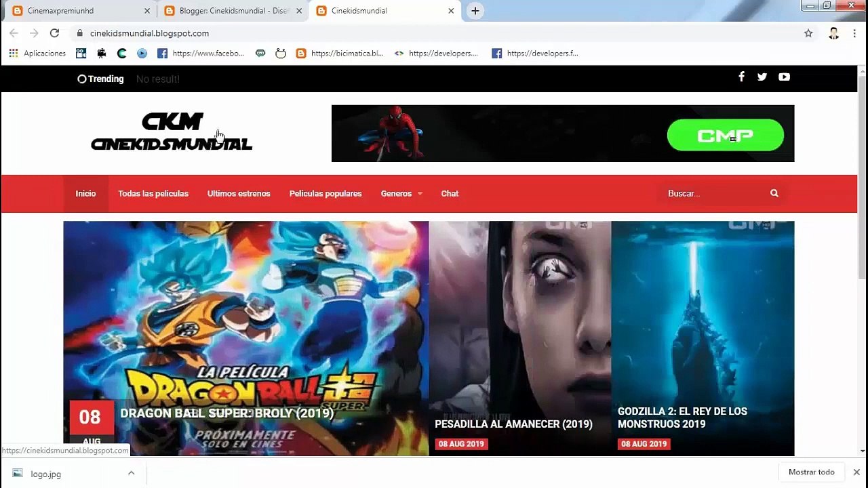Click the browser forward arrow
The image size is (868, 488).
click(x=34, y=33)
